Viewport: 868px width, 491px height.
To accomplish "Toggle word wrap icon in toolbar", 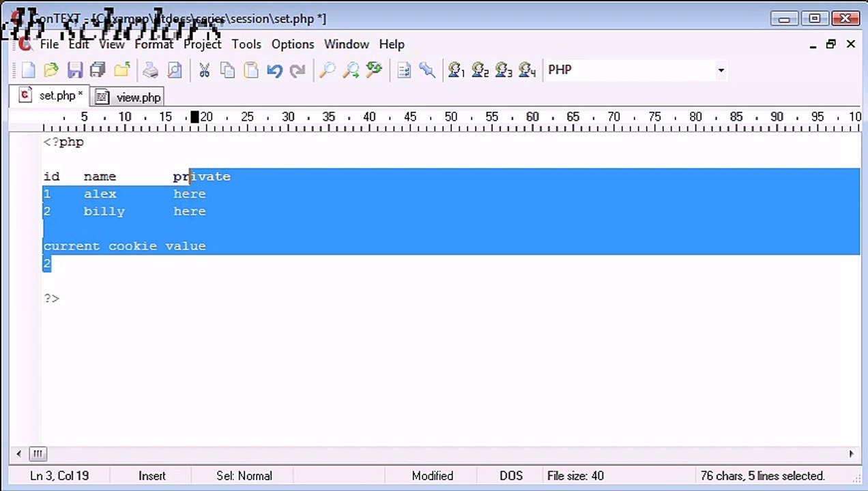I will pos(404,70).
